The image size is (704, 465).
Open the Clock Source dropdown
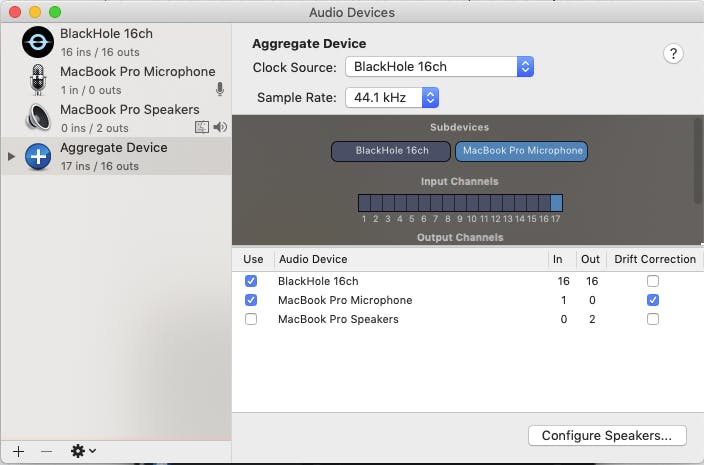tap(439, 67)
